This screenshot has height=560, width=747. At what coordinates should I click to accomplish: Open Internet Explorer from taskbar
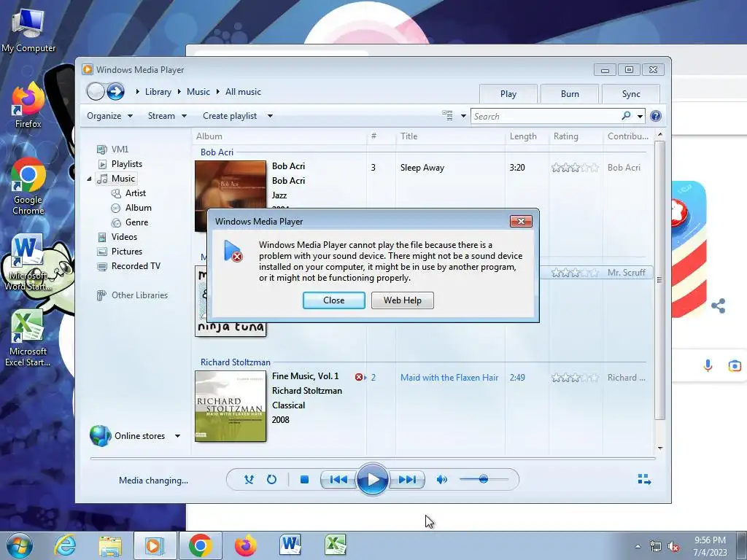pyautogui.click(x=65, y=545)
